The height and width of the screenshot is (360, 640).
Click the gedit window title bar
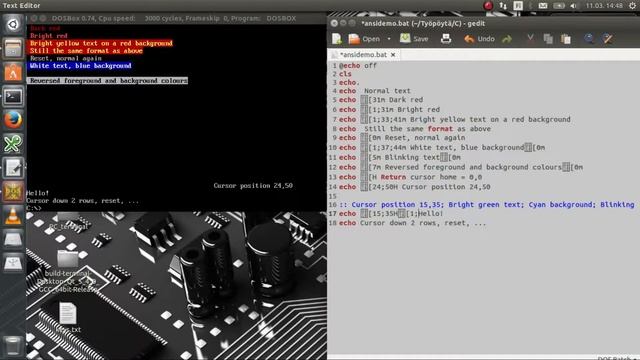click(483, 23)
